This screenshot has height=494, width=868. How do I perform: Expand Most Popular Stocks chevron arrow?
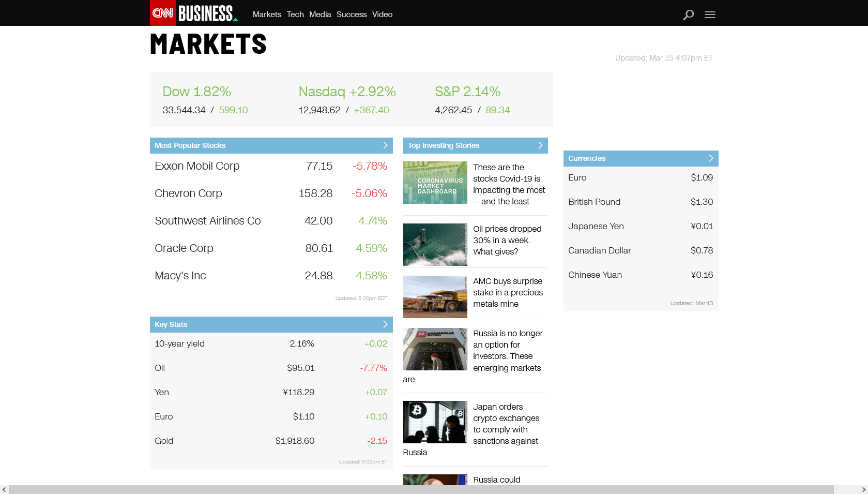tap(385, 145)
